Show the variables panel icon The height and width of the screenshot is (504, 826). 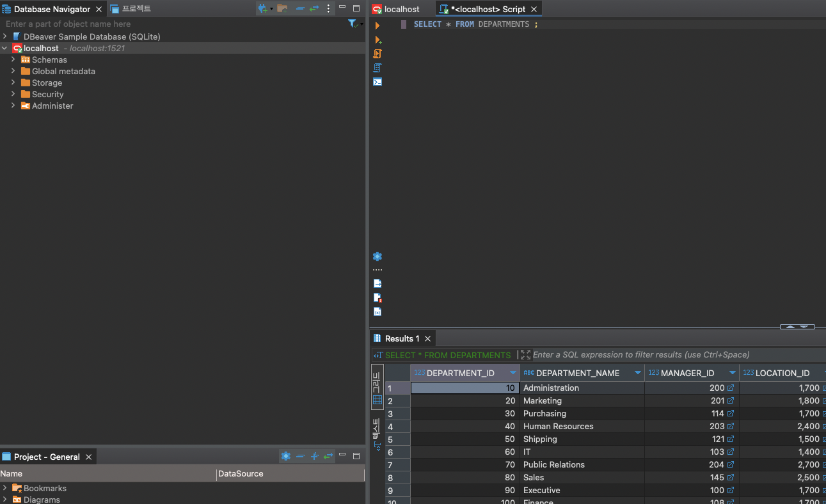(377, 311)
